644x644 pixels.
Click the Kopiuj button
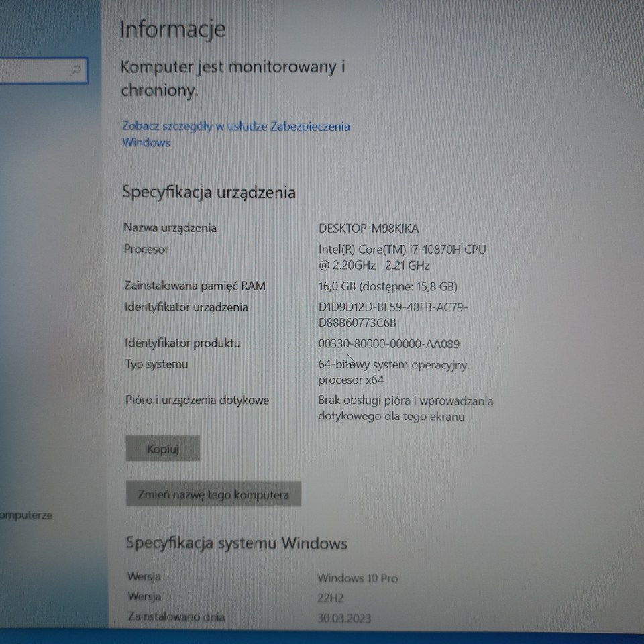click(x=162, y=449)
